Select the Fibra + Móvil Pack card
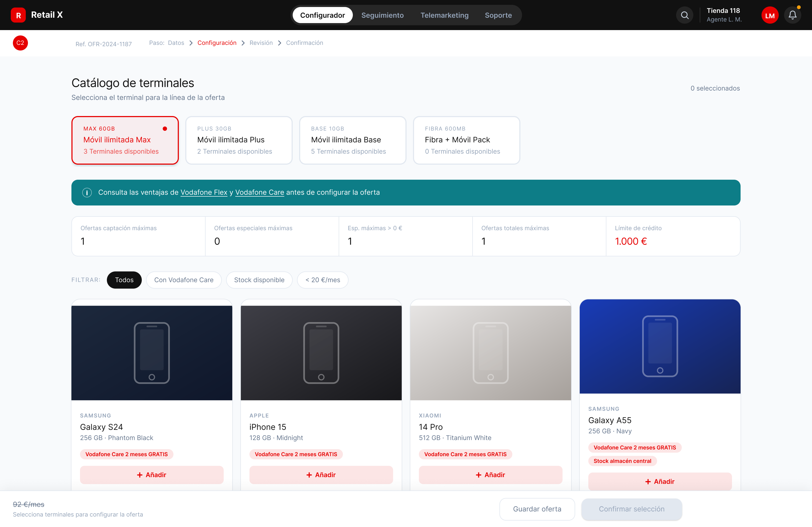812x527 pixels. (x=466, y=140)
